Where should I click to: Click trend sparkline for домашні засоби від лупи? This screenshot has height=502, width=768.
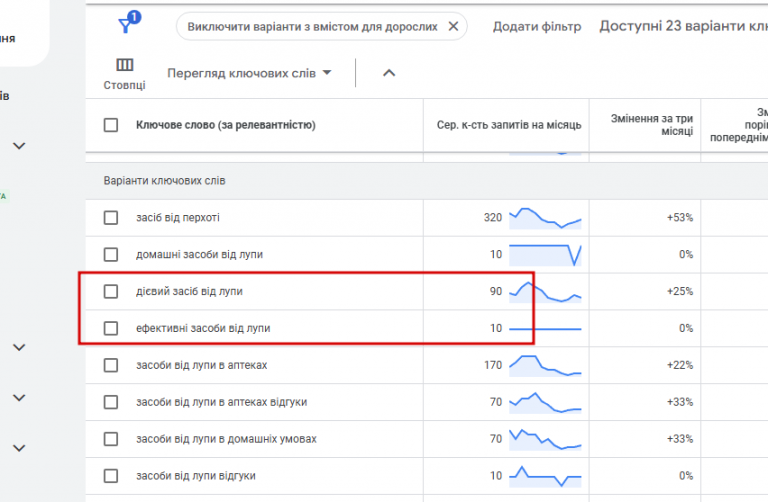[x=544, y=254]
